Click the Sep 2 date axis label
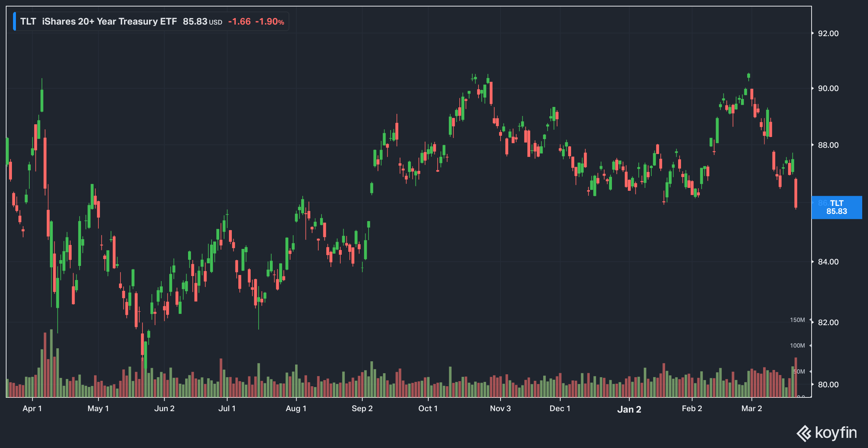This screenshot has height=448, width=868. coord(362,409)
